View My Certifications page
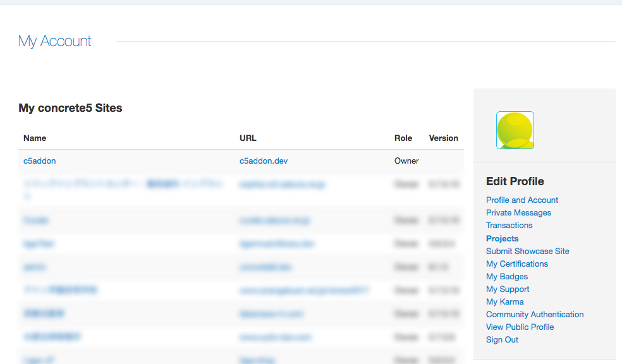Viewport: 622px width, 364px height. 517,264
